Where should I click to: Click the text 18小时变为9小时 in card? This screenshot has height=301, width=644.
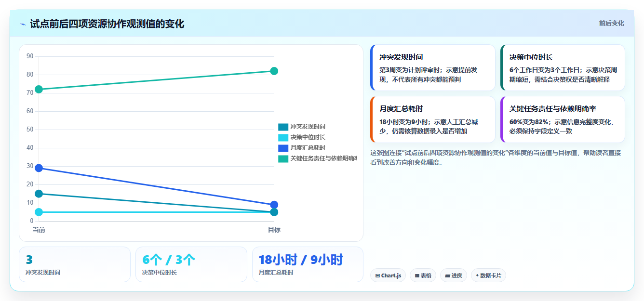pos(404,122)
